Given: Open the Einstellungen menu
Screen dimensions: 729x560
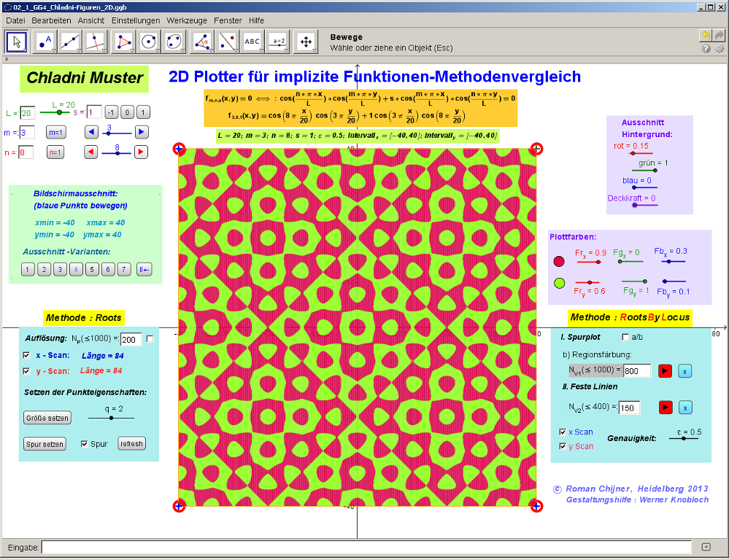Looking at the screenshot, I should click(x=136, y=20).
